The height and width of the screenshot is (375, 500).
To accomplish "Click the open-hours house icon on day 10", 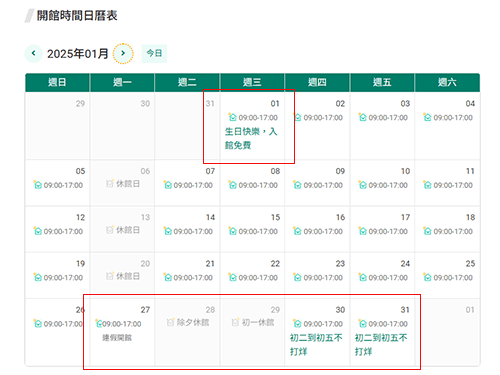I will pos(362,185).
